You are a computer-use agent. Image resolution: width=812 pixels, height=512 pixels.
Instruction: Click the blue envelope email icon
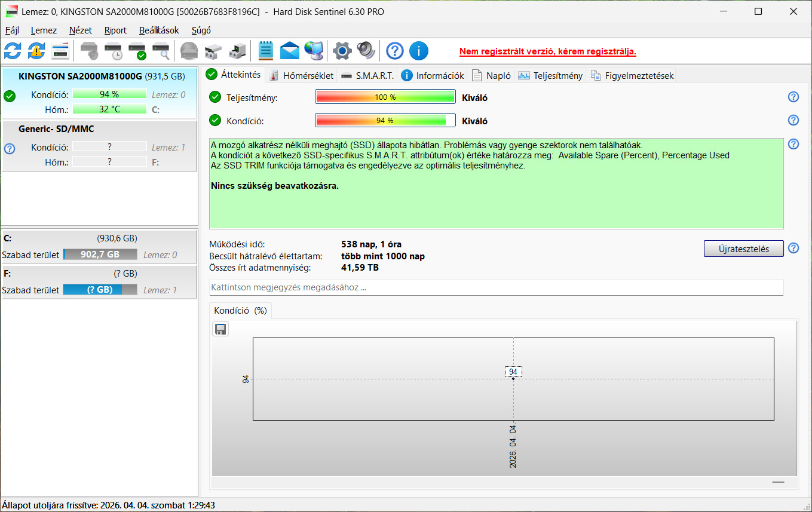(x=290, y=51)
